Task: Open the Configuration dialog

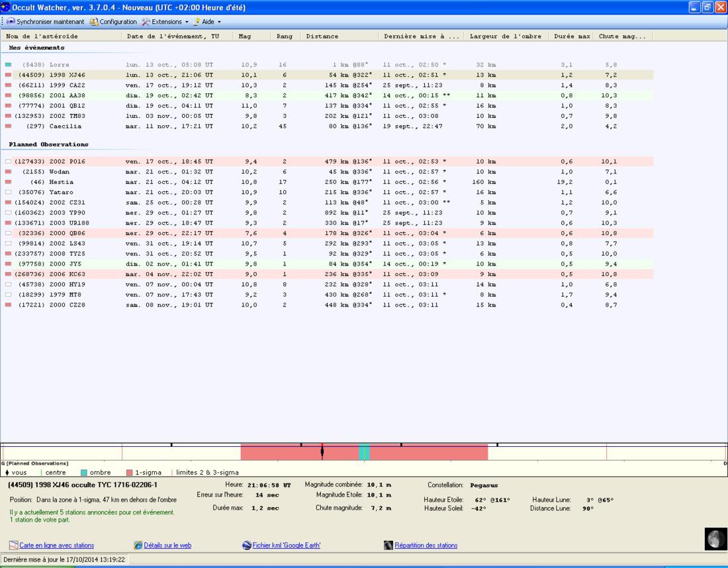Action: tap(113, 22)
